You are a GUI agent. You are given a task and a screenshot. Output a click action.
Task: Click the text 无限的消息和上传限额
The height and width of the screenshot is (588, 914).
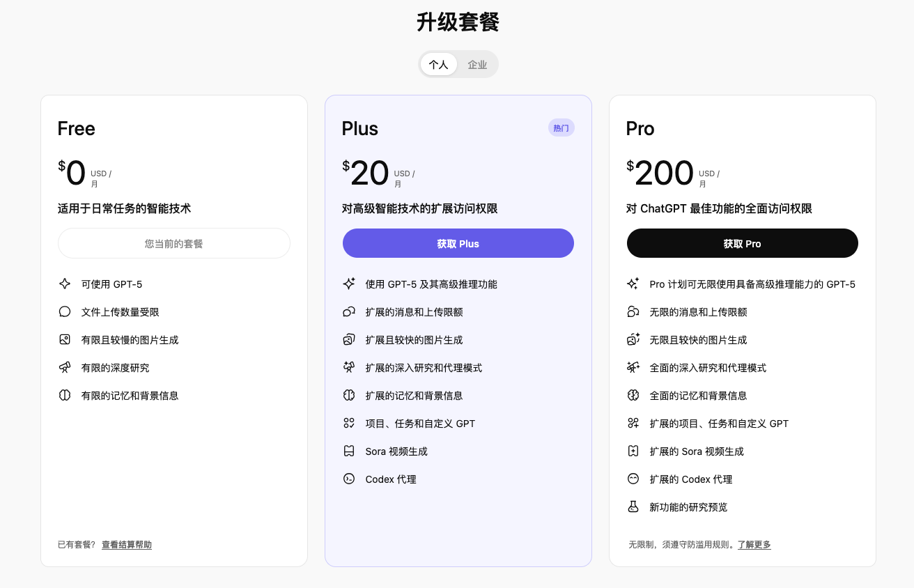coord(699,312)
